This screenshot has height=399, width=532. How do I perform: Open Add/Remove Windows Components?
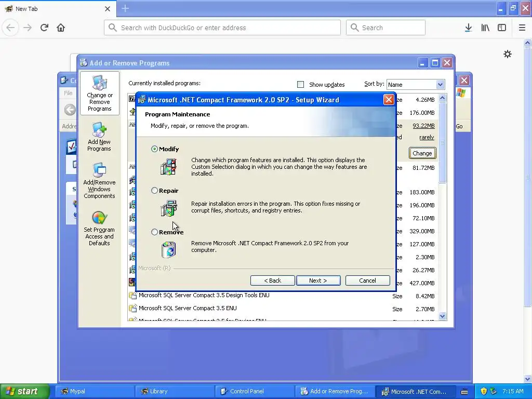(x=99, y=181)
